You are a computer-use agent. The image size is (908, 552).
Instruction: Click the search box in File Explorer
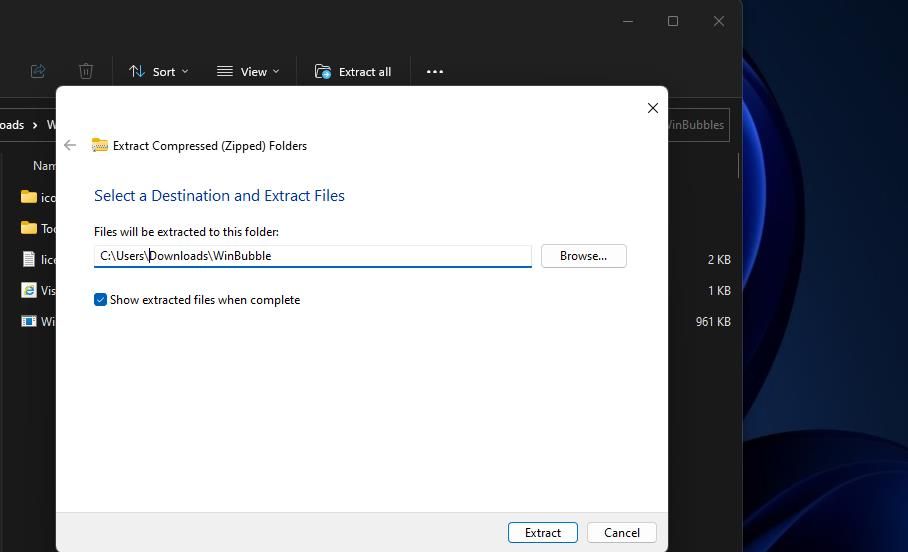coord(698,125)
